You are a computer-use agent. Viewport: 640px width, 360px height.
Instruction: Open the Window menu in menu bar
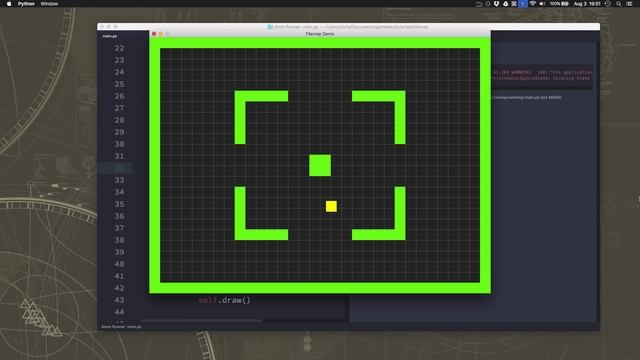pyautogui.click(x=49, y=4)
